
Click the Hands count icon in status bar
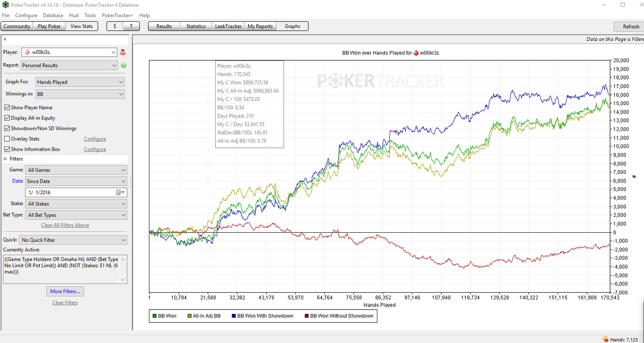tap(605, 339)
